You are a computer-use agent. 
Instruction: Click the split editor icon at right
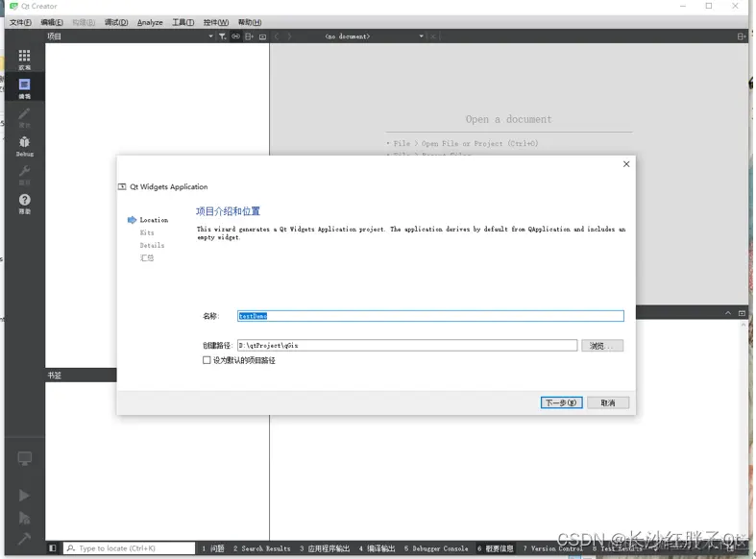(742, 36)
